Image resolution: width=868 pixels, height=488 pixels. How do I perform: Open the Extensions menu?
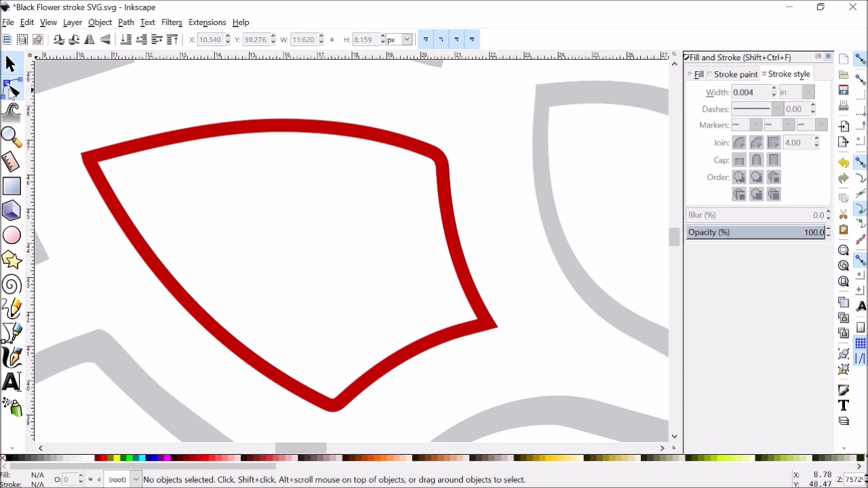point(207,22)
